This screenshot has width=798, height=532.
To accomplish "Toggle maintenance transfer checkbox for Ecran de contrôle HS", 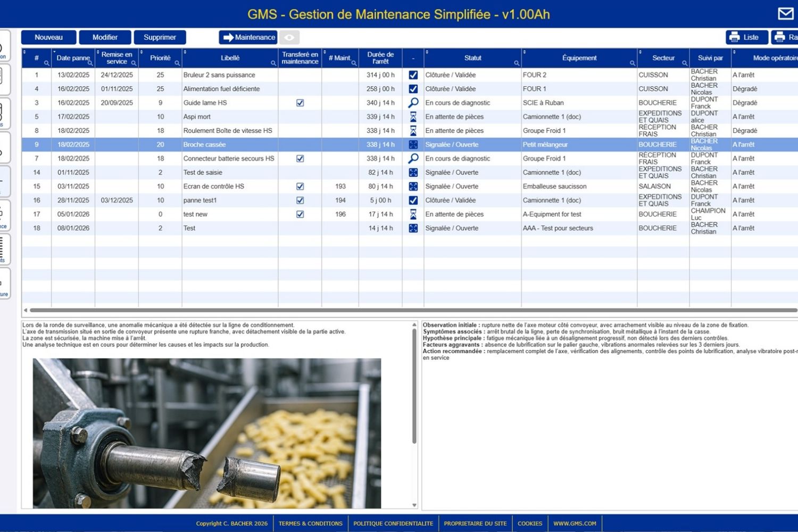I will [300, 186].
